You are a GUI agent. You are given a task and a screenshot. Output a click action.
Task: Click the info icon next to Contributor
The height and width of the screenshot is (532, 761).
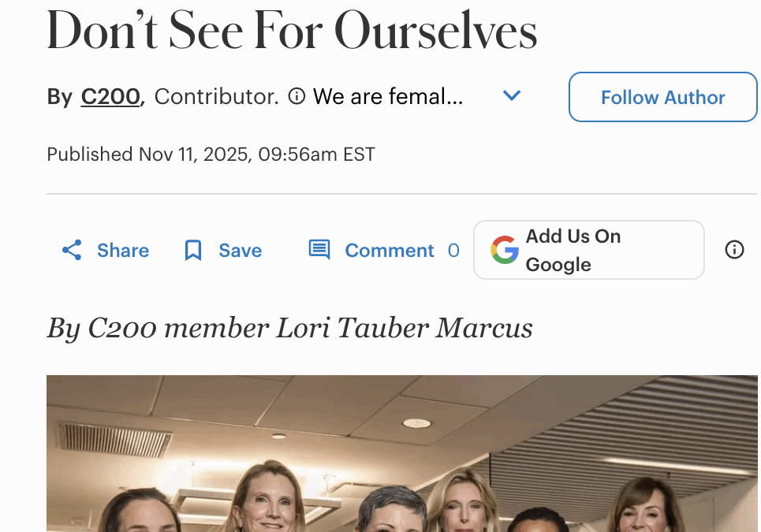click(296, 96)
